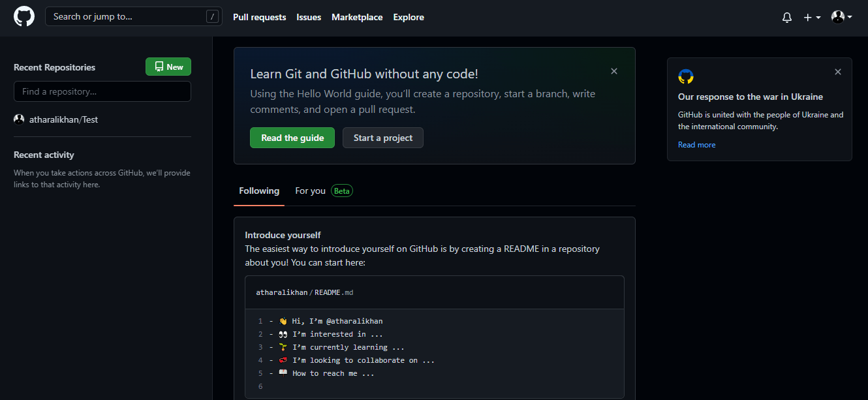Click the Introduce yourself heading
This screenshot has width=868, height=400.
[283, 235]
